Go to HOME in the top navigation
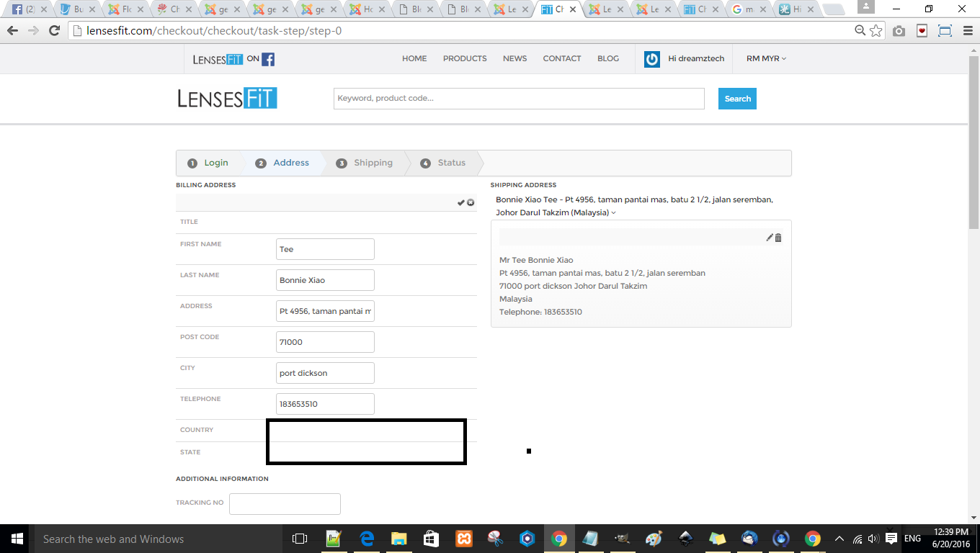Viewport: 980px width, 553px height. pos(414,59)
